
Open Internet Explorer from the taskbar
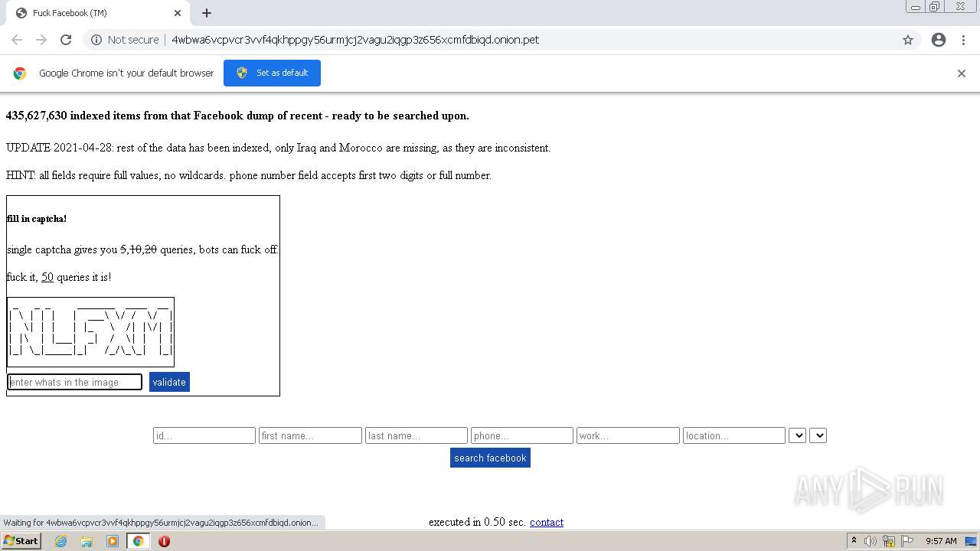click(60, 541)
